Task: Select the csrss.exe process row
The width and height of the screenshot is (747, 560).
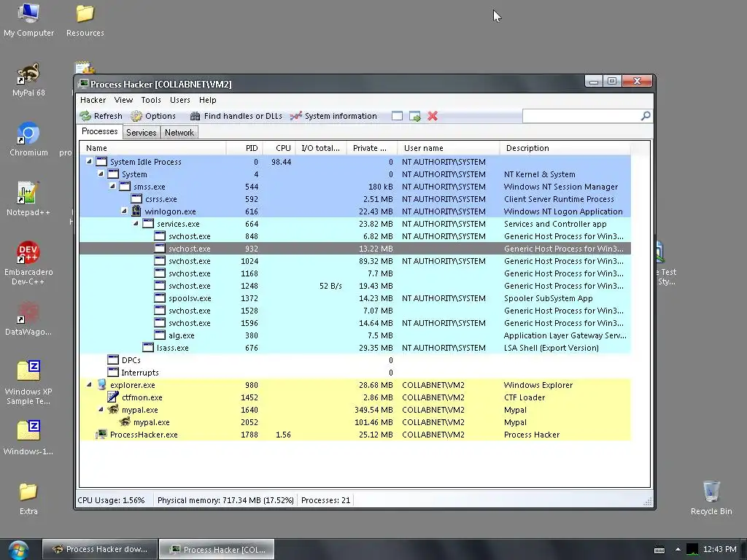Action: click(x=355, y=199)
